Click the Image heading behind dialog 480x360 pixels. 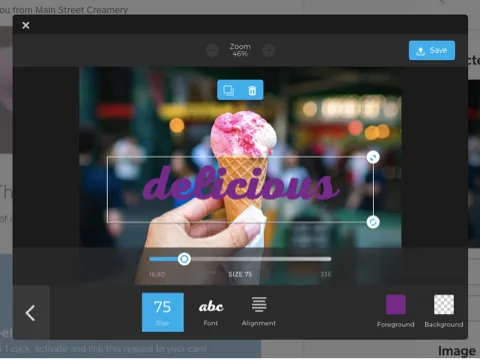point(457,351)
